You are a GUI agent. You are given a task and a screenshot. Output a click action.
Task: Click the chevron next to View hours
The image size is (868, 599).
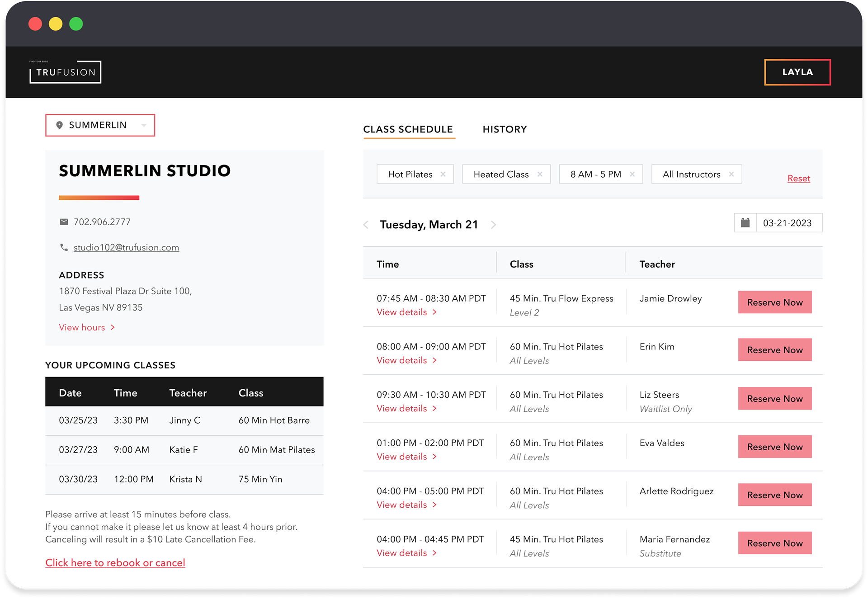(x=113, y=327)
